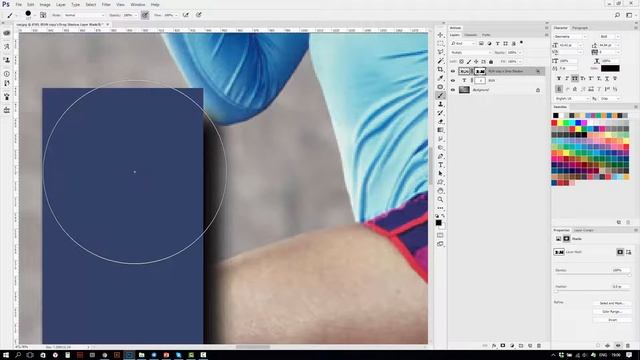Select the Eyedropper tool
The width and height of the screenshot is (640, 360).
[x=440, y=78]
